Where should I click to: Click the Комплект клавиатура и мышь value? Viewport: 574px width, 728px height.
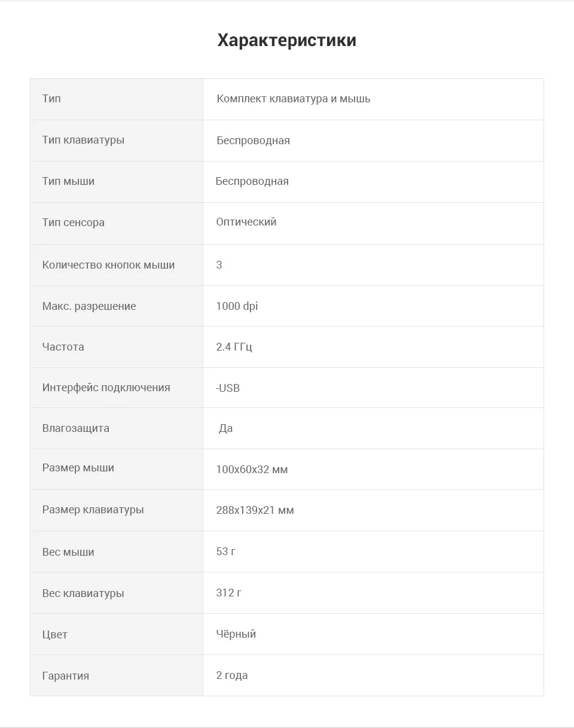pyautogui.click(x=294, y=99)
